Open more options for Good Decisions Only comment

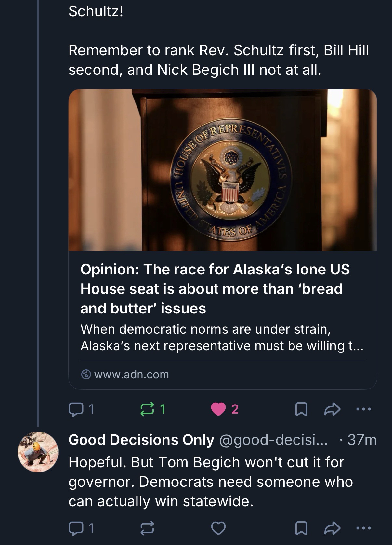click(363, 528)
